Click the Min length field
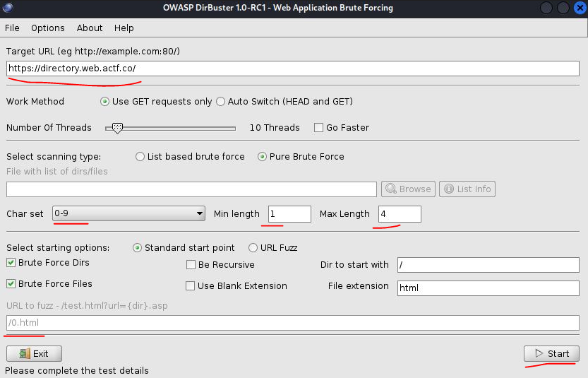588x378 pixels. [289, 214]
